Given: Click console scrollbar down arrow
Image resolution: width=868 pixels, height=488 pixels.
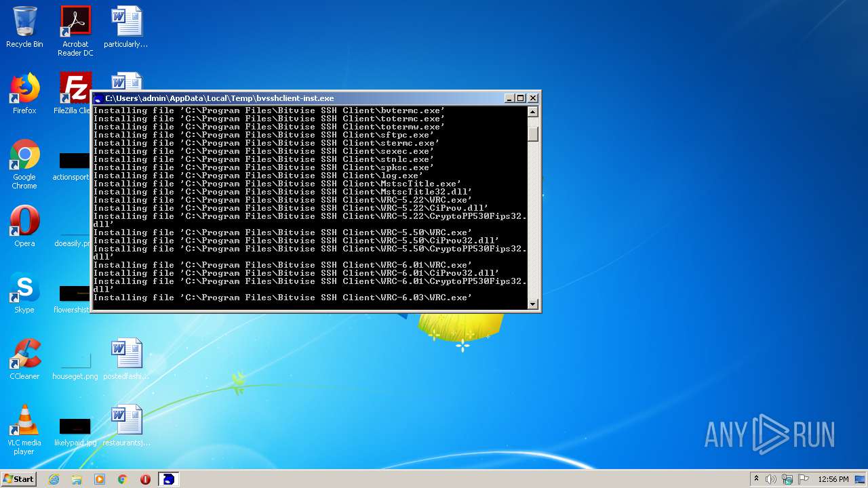Looking at the screenshot, I should pos(533,304).
